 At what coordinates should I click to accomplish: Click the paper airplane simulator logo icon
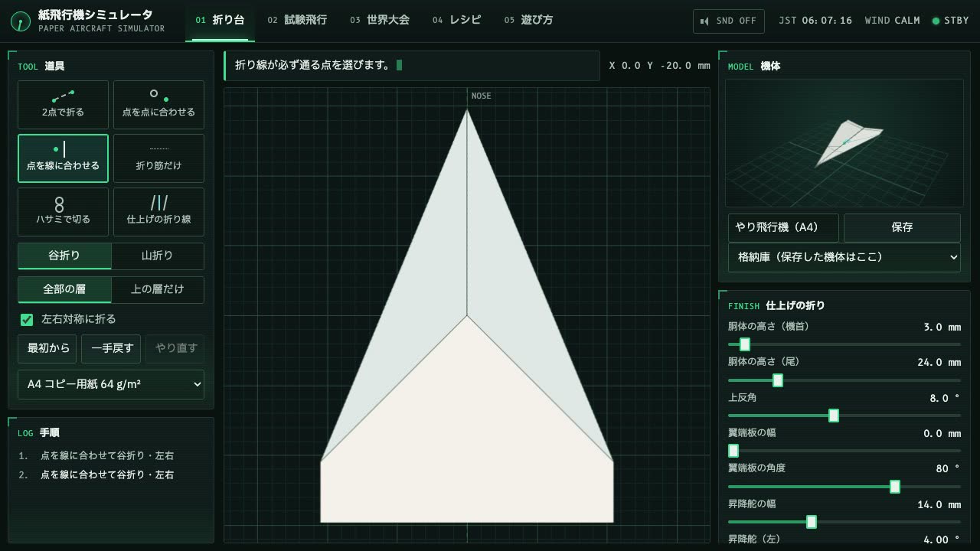21,21
